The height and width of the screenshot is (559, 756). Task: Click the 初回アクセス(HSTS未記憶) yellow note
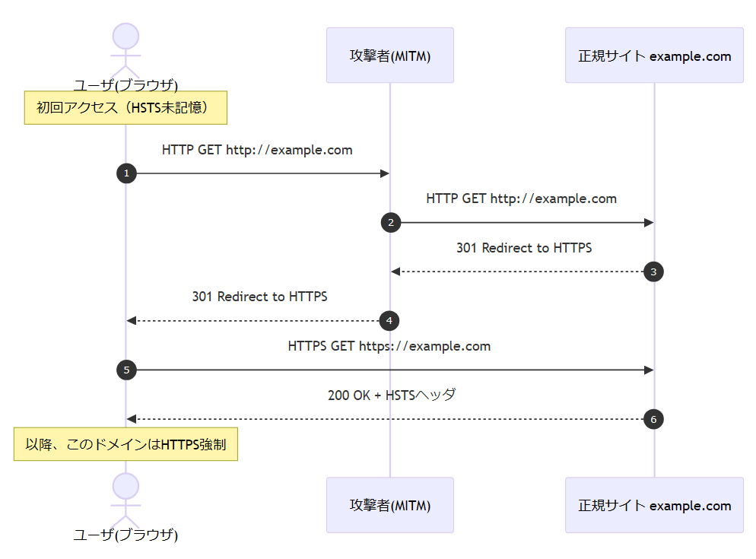click(125, 107)
